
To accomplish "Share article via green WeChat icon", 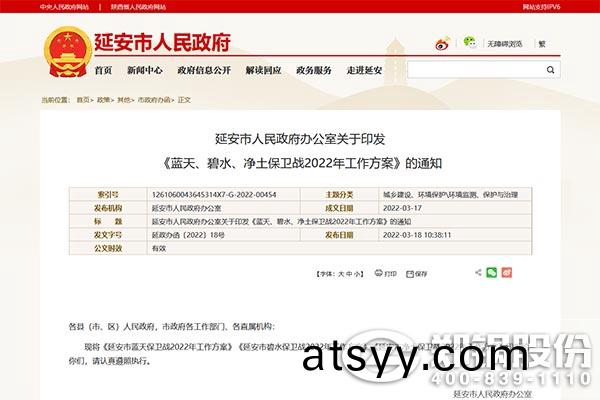I will pyautogui.click(x=492, y=273).
